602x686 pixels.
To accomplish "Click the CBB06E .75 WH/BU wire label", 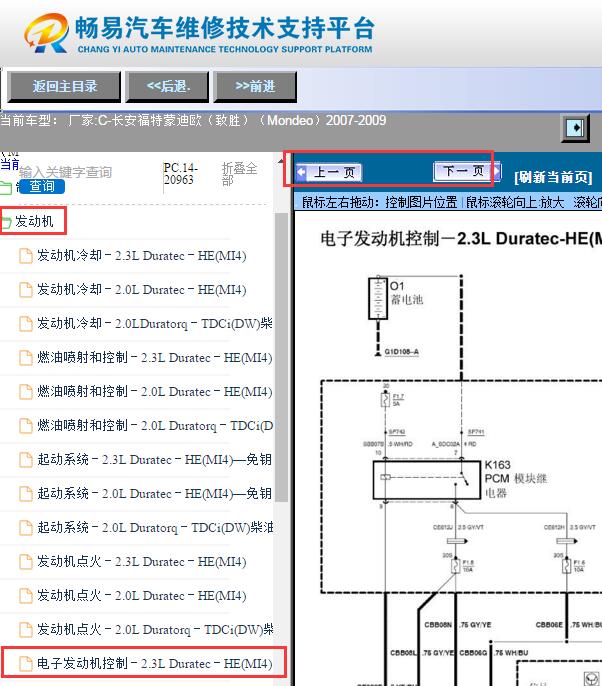I will tap(569, 625).
